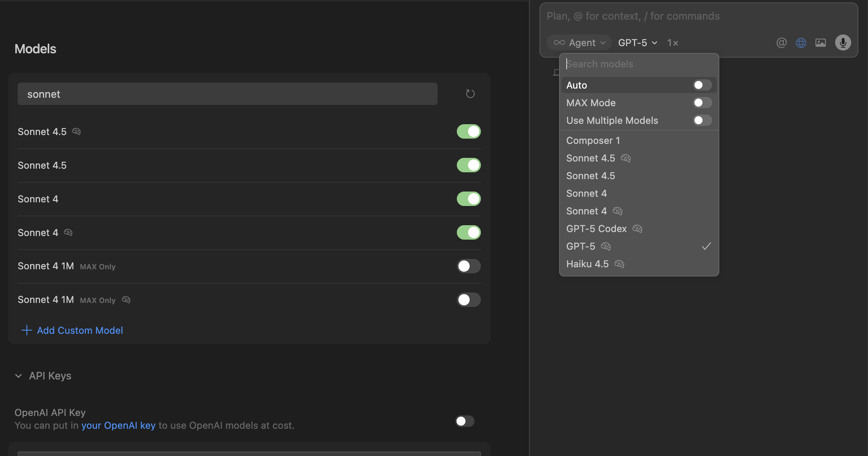Viewport: 868px width, 456px height.
Task: Click the plus icon for Add Custom Model
Action: (x=26, y=330)
